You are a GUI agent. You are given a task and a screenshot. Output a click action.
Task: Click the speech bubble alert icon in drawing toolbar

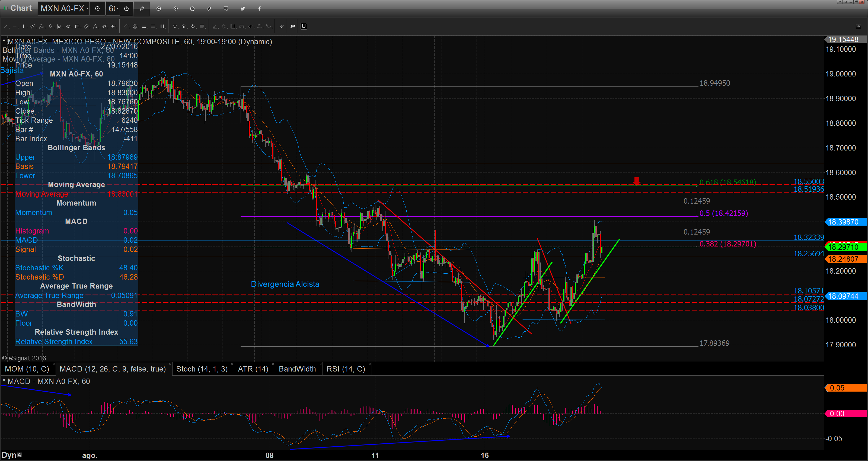[293, 26]
